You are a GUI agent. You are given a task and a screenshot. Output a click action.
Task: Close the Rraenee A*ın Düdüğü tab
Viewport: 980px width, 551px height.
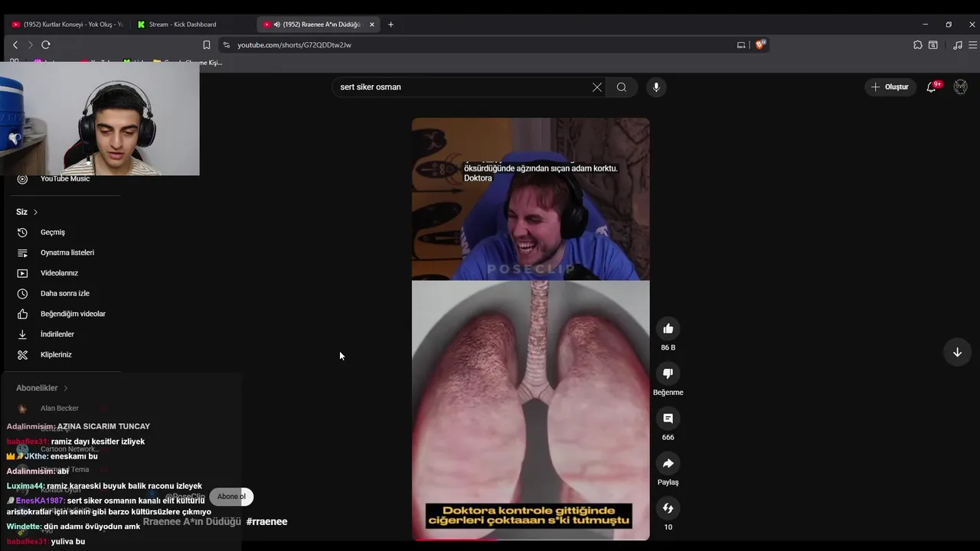tap(372, 24)
